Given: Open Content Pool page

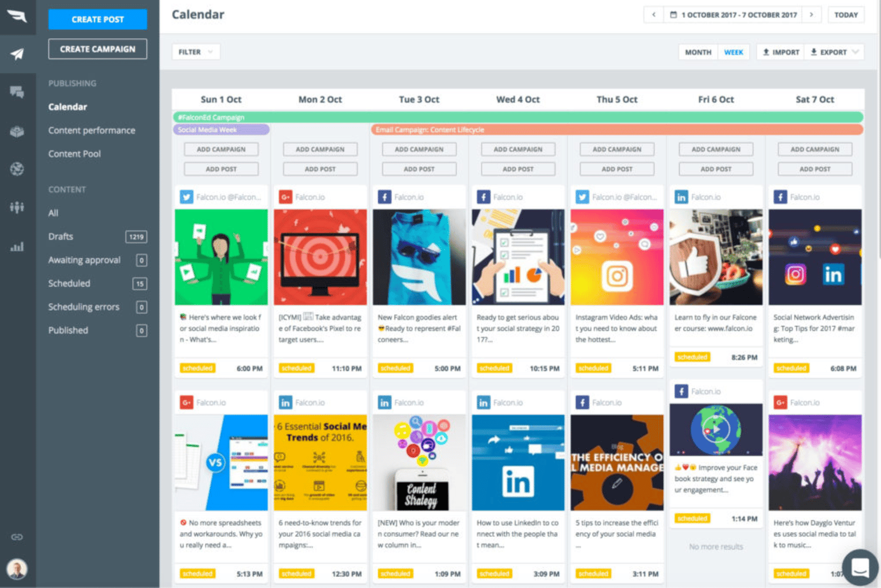Looking at the screenshot, I should coord(75,154).
